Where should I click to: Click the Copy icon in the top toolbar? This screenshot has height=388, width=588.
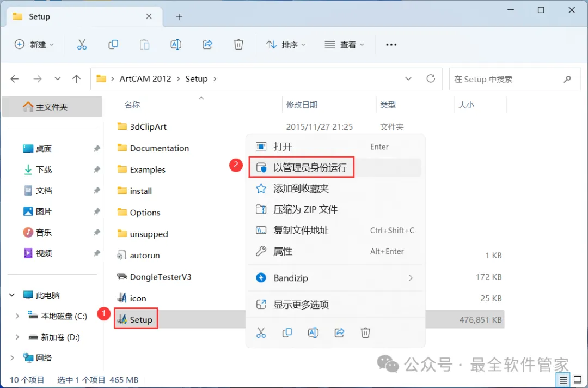pyautogui.click(x=113, y=45)
